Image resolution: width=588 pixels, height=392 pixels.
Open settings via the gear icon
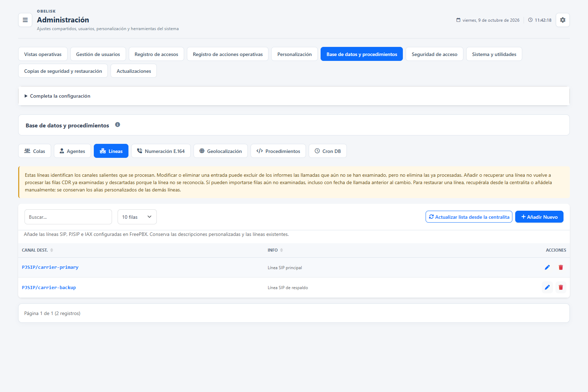[563, 20]
